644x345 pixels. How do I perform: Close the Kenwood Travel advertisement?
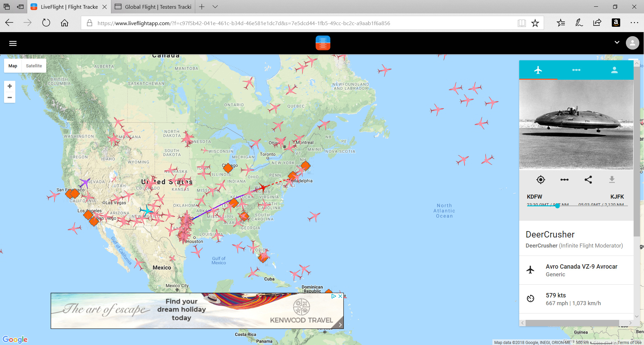coord(340,296)
